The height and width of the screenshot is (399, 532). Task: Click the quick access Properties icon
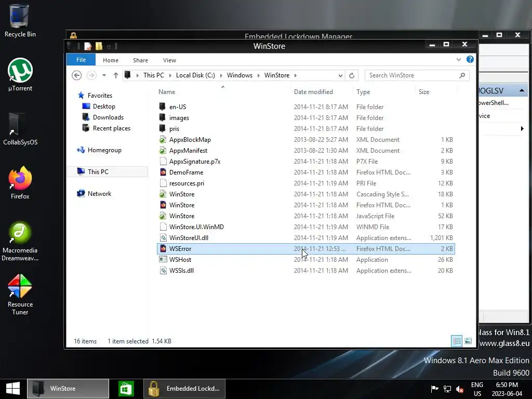[88, 46]
